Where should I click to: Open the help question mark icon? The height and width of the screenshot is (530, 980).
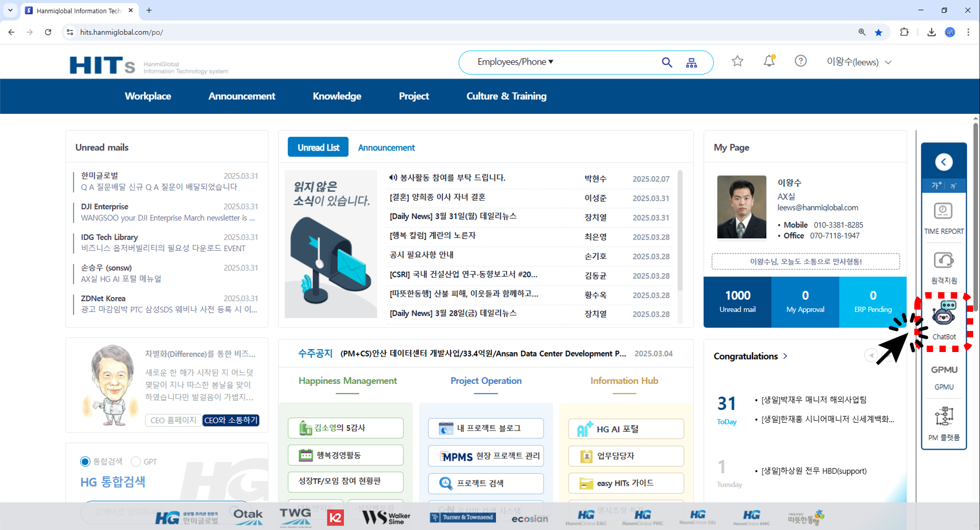point(801,61)
